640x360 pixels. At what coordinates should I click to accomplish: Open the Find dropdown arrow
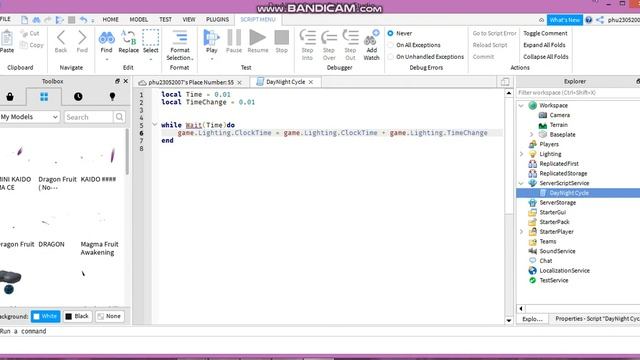(x=107, y=59)
